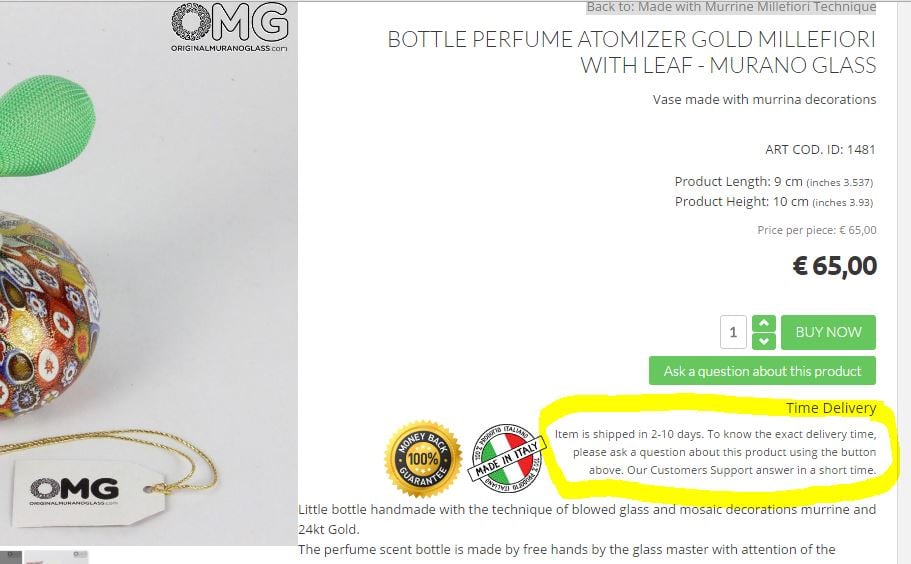
Task: Select the first dark product thumbnail
Action: coord(11,557)
